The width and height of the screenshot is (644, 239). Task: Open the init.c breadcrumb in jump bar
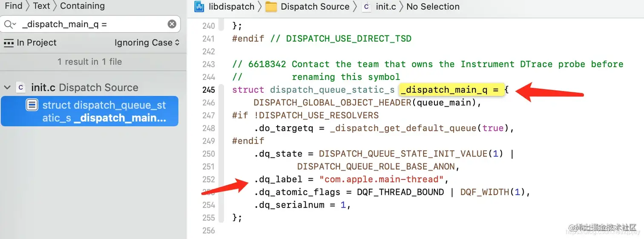click(386, 6)
